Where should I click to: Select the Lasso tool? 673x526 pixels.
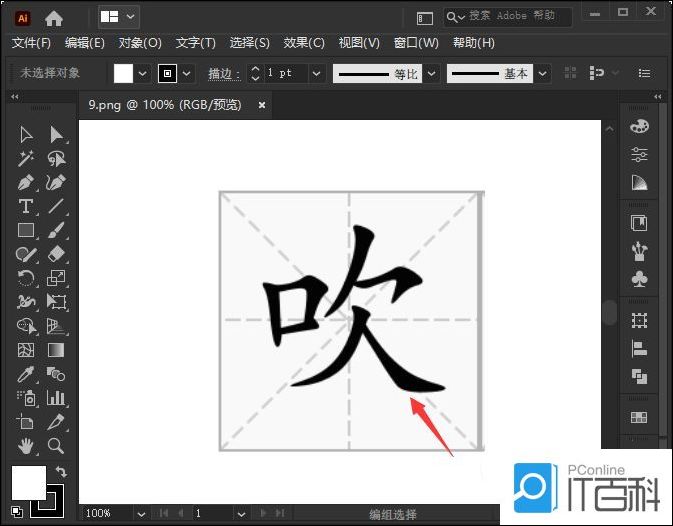click(56, 158)
